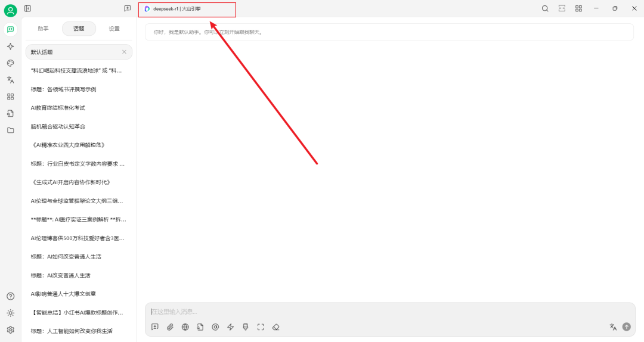
Task: Enable web search globe icon
Action: point(185,327)
